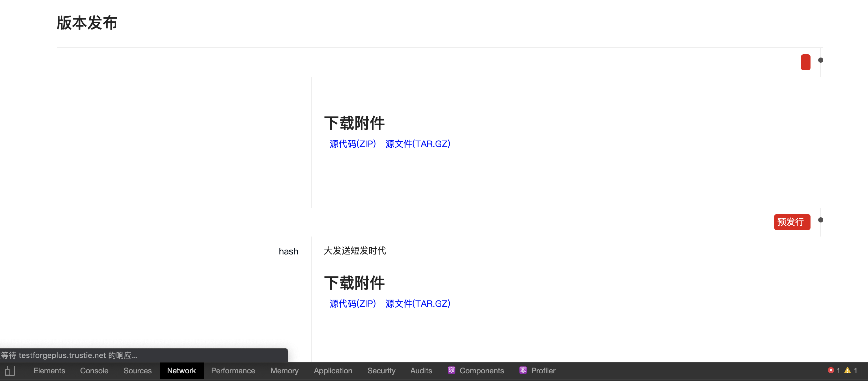The width and height of the screenshot is (868, 381).
Task: Open the Elements tab
Action: [49, 370]
